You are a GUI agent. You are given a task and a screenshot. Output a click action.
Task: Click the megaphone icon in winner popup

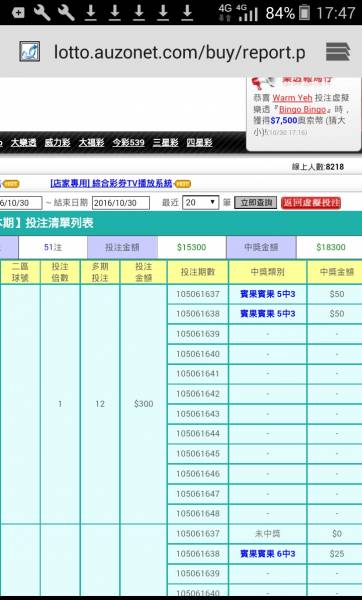263,82
